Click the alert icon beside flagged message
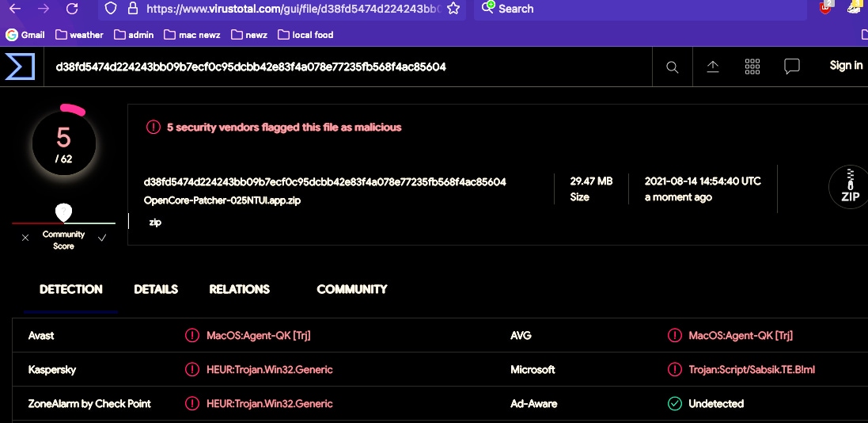The width and height of the screenshot is (868, 423). coord(154,128)
